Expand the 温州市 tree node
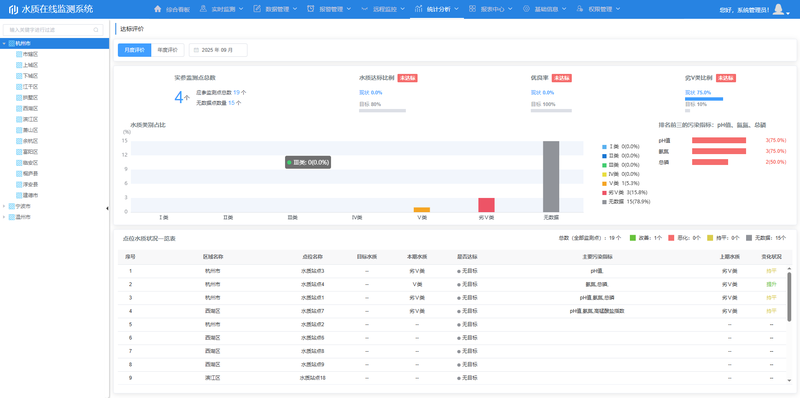800x398 pixels. pos(4,217)
